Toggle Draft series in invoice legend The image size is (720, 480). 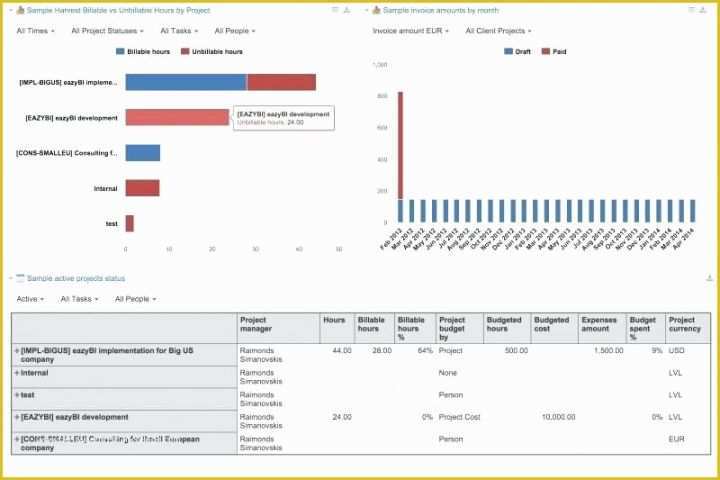(x=522, y=51)
